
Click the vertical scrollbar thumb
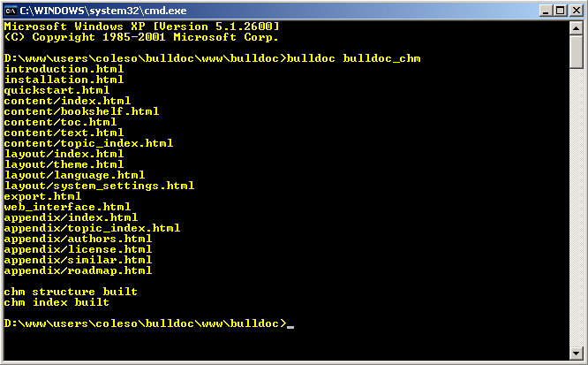(x=576, y=52)
